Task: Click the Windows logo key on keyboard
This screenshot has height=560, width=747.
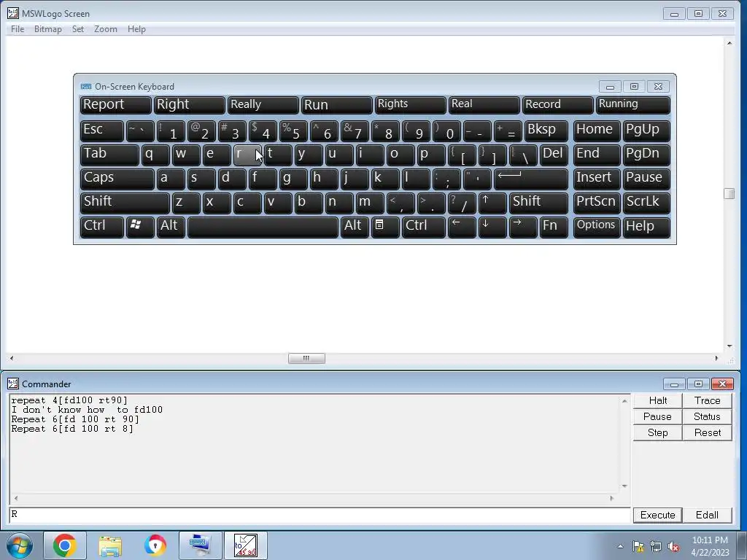Action: [140, 227]
